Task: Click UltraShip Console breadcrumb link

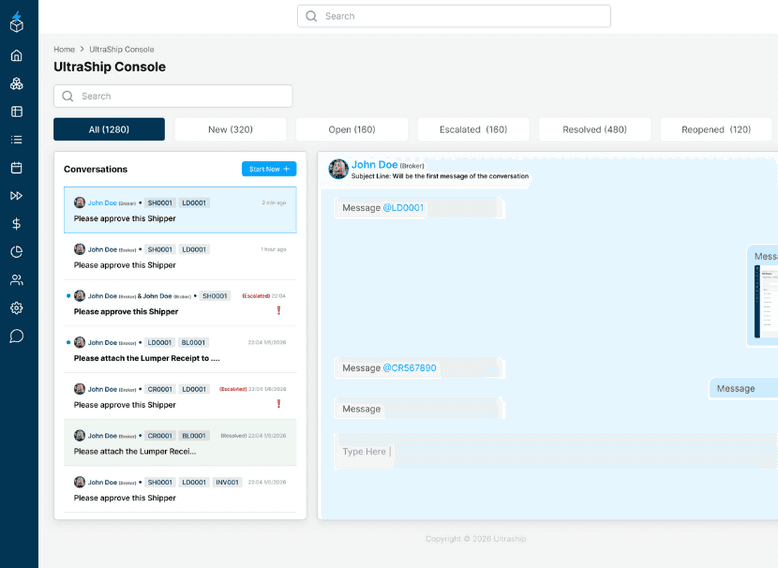Action: (122, 49)
